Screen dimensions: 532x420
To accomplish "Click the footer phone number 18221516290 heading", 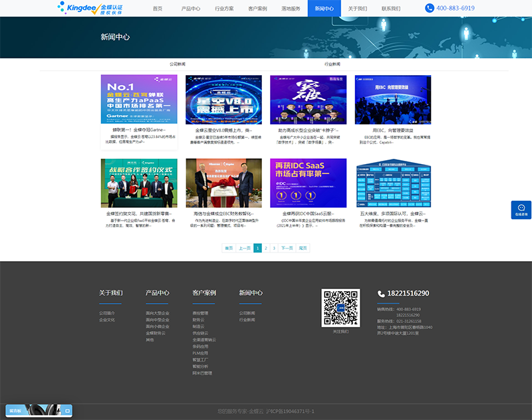I will click(408, 293).
